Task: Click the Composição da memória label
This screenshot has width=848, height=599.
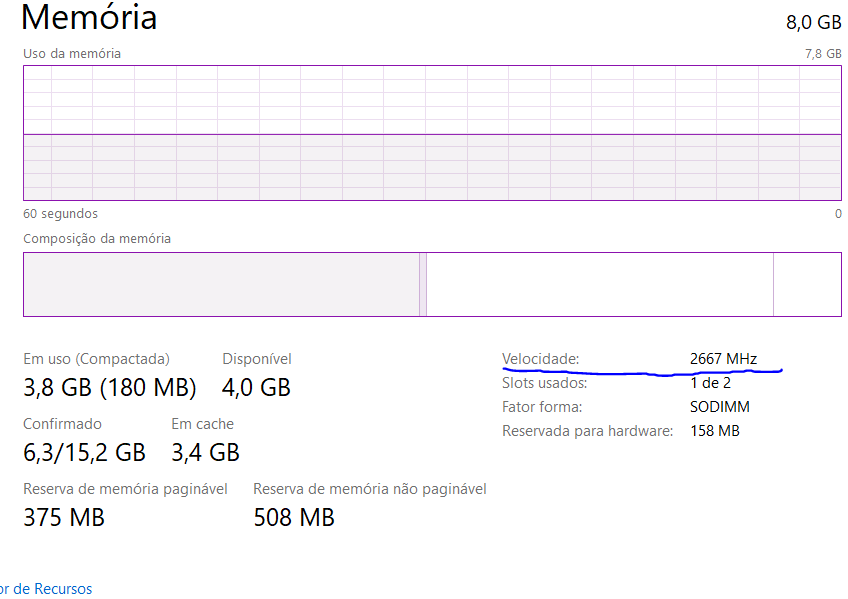Action: tap(97, 238)
